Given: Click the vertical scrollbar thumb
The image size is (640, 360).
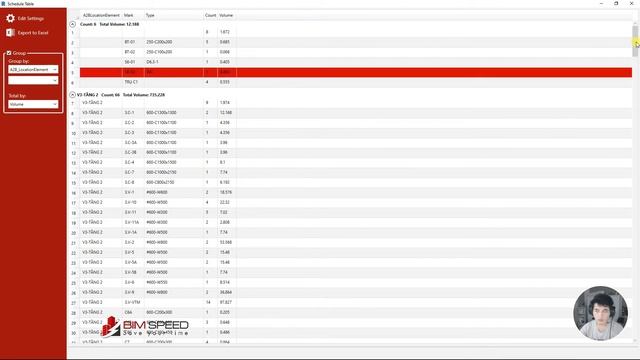Looking at the screenshot, I should [635, 41].
